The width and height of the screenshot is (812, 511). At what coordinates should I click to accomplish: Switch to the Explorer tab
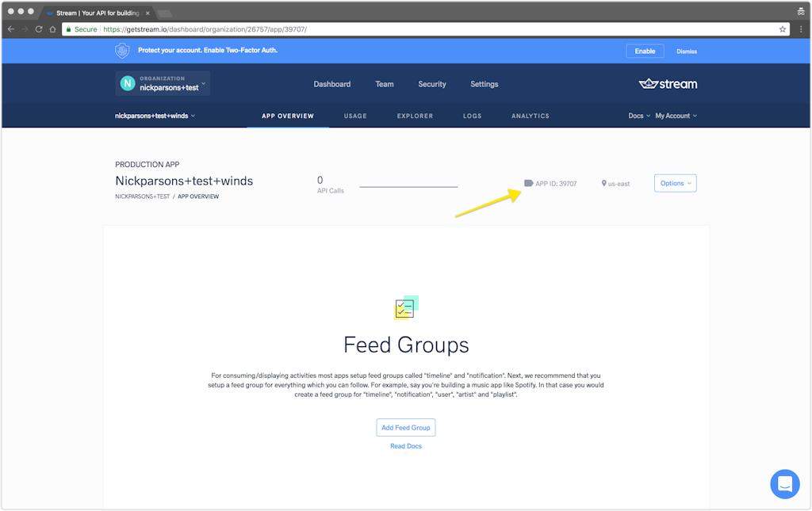click(415, 116)
